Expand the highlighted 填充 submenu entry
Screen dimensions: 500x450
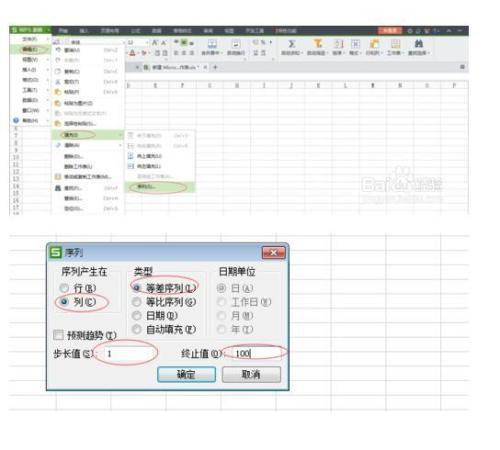pyautogui.click(x=88, y=135)
